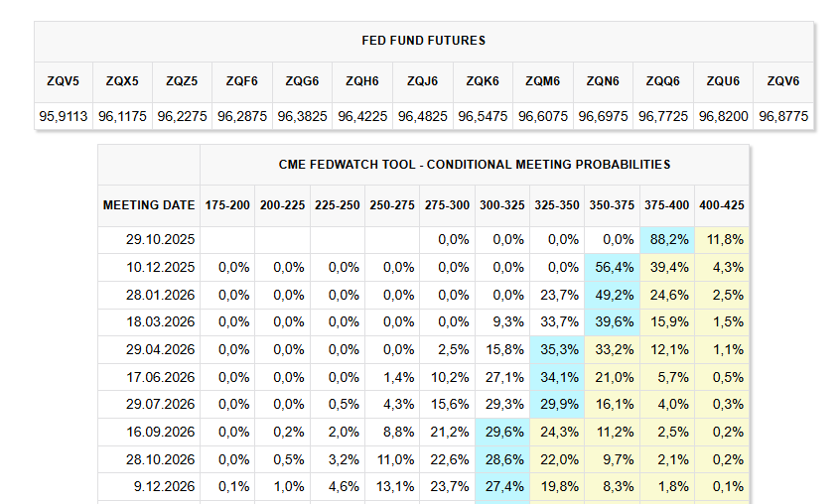This screenshot has height=504, width=840.
Task: Click the ZQU6 contract header
Action: tap(722, 81)
